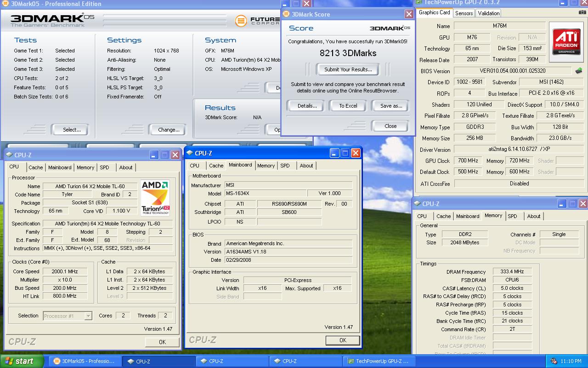This screenshot has height=368, width=588.
Task: Open SPD tab in CPU-Z Memory window
Action: [513, 216]
